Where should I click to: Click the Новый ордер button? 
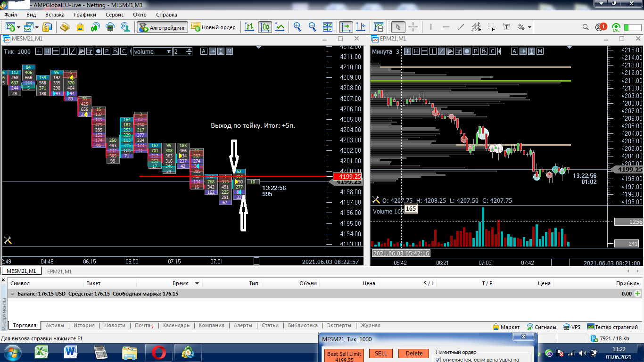(214, 27)
